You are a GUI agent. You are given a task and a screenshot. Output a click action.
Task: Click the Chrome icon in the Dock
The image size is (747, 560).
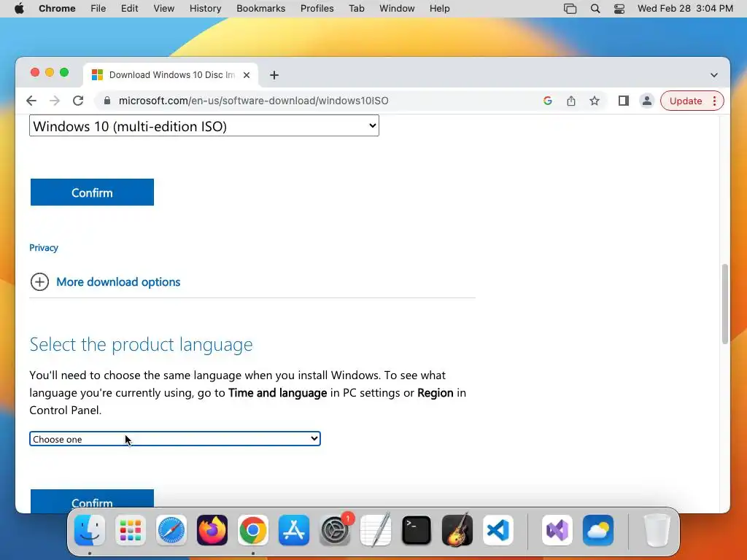click(253, 530)
